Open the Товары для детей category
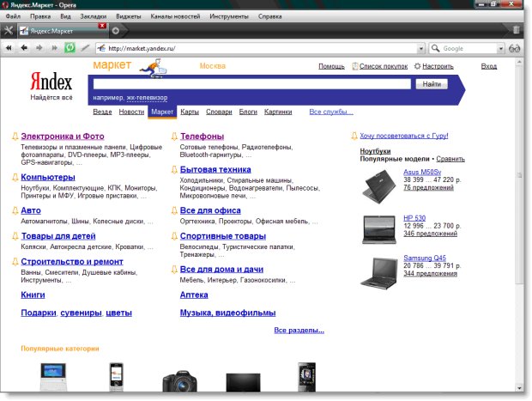Image resolution: width=532 pixels, height=401 pixels. point(58,236)
